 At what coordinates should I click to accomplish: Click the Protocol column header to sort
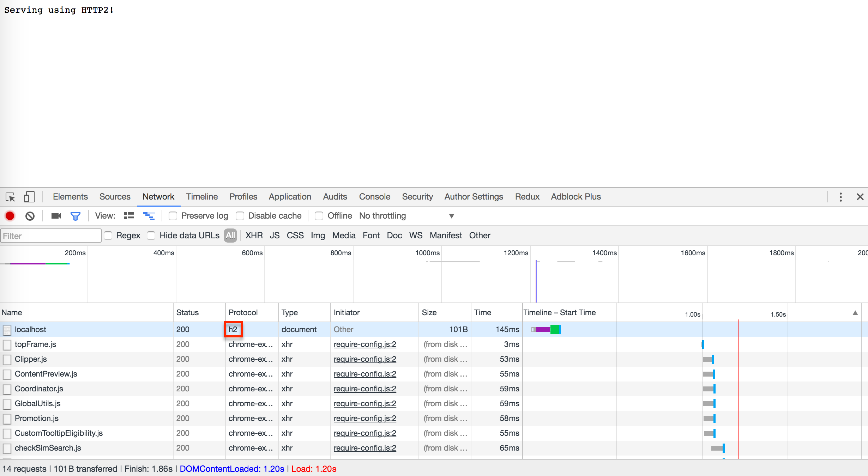coord(243,312)
